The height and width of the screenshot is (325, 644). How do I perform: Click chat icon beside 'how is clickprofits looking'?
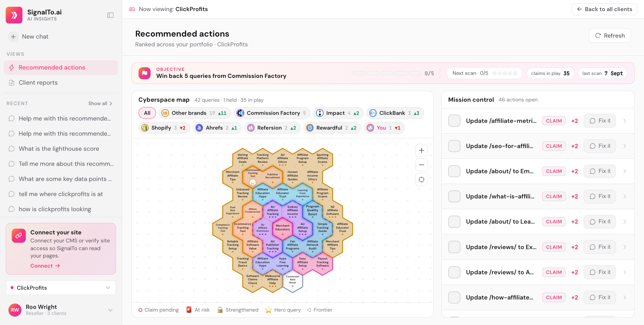[x=12, y=209]
